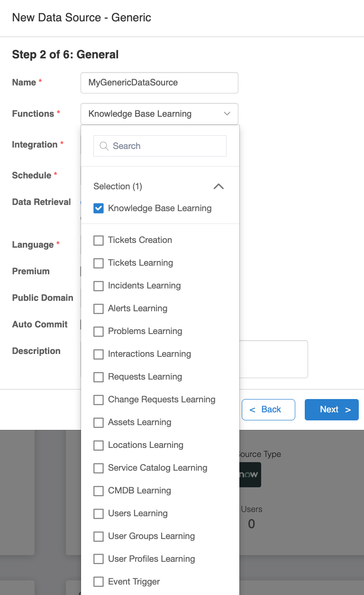Click the Description text area

[273, 359]
